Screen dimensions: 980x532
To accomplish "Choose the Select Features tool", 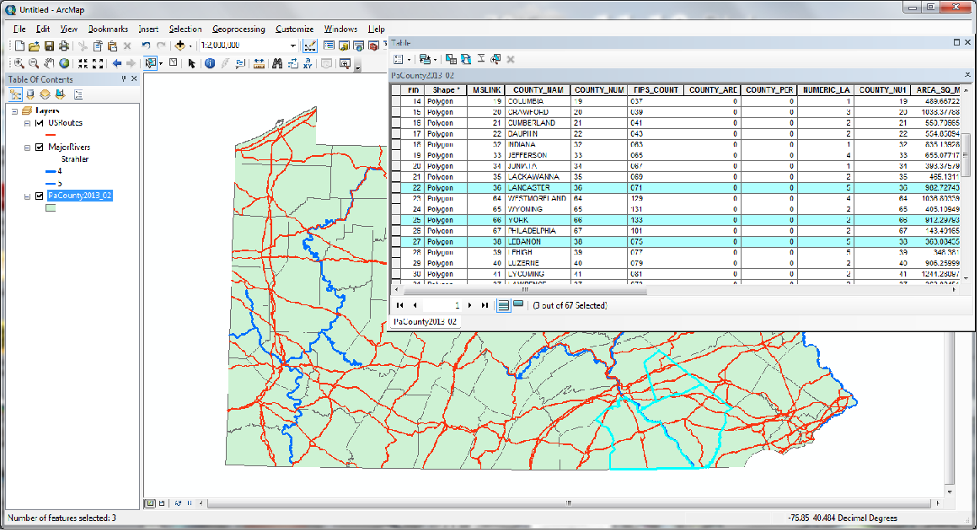I will click(x=149, y=64).
